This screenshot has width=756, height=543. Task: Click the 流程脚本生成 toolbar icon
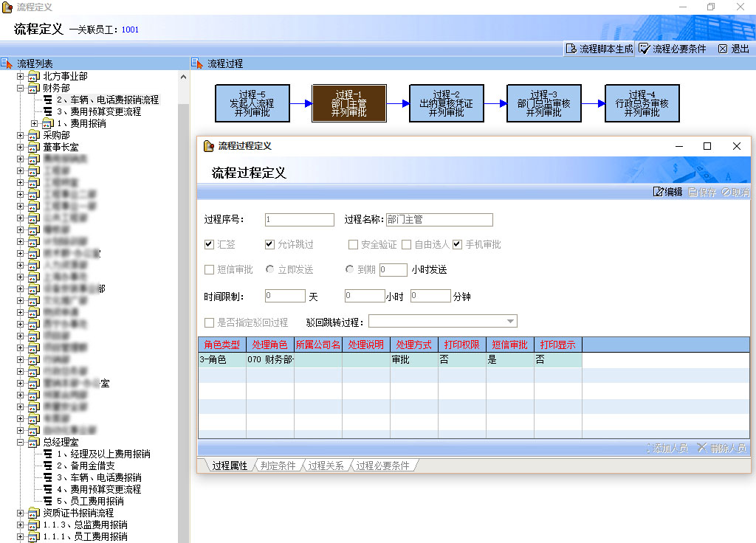point(571,49)
